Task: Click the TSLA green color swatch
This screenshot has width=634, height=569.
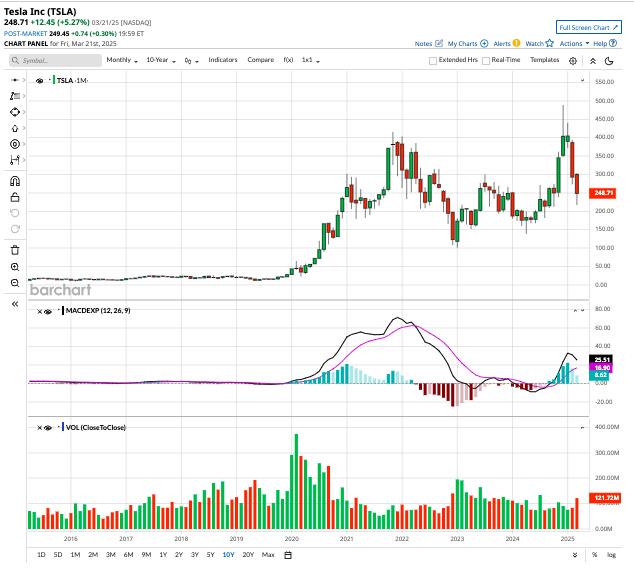Action: pyautogui.click(x=53, y=80)
